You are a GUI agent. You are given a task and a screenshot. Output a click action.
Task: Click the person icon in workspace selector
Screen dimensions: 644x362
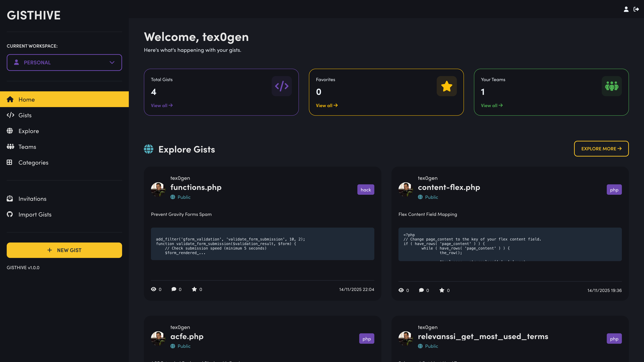click(x=17, y=62)
